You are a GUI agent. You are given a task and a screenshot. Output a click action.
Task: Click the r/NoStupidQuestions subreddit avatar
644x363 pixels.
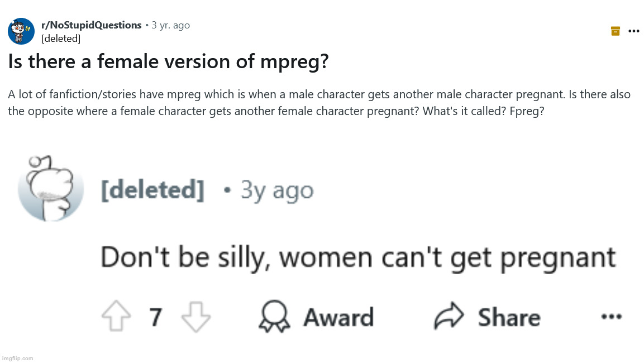pyautogui.click(x=21, y=31)
